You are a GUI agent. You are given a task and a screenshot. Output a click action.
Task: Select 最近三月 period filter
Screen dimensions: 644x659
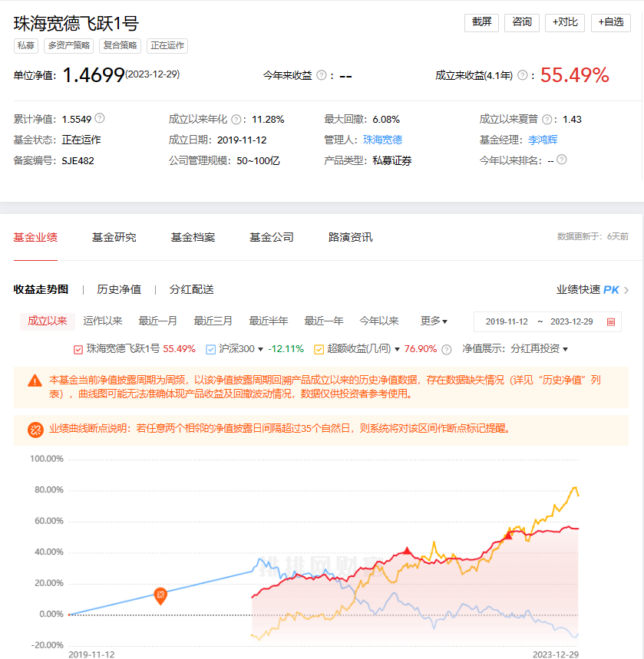click(213, 321)
